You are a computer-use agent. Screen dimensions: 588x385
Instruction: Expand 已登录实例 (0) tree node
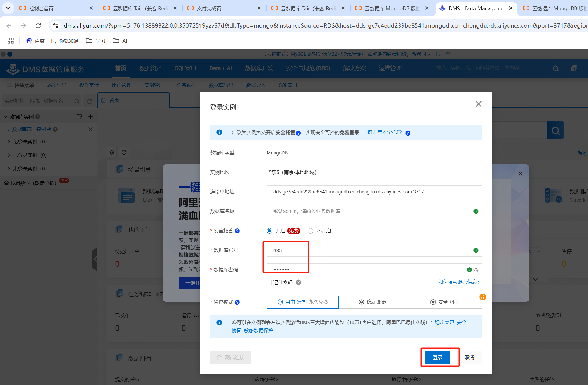(x=9, y=155)
